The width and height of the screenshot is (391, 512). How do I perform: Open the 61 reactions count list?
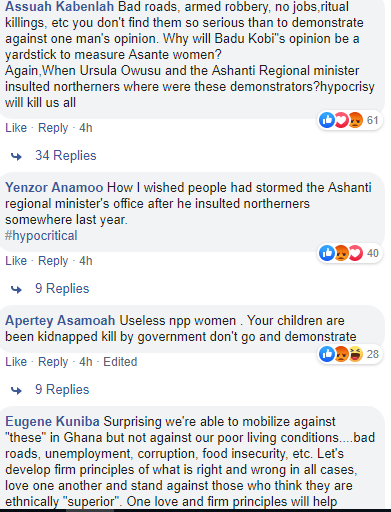[372, 120]
